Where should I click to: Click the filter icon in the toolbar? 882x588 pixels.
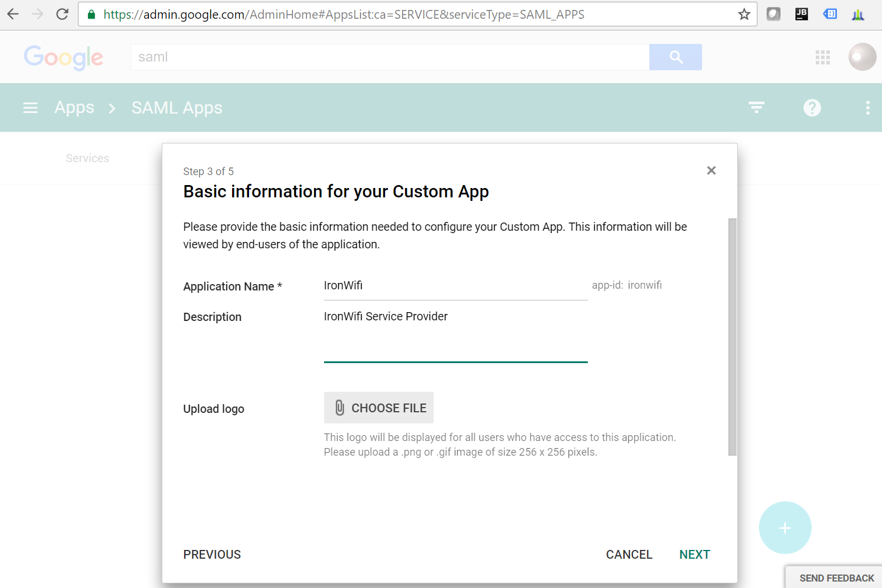tap(755, 107)
